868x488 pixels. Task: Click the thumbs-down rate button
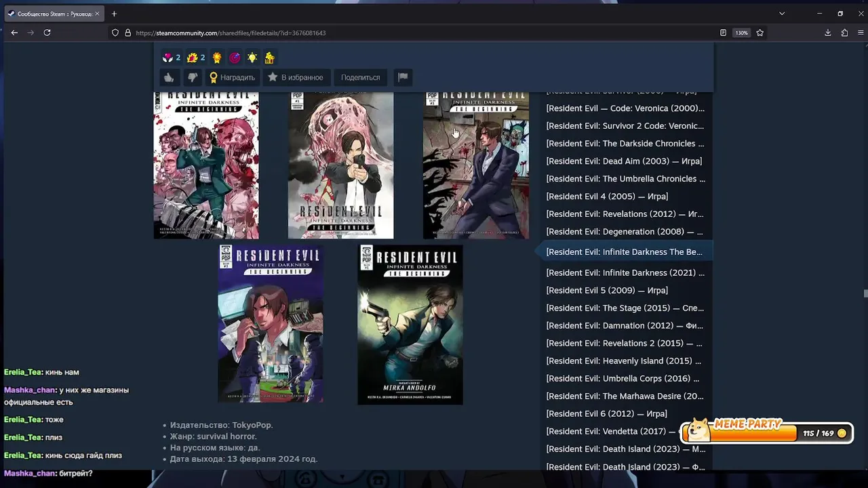coord(193,77)
